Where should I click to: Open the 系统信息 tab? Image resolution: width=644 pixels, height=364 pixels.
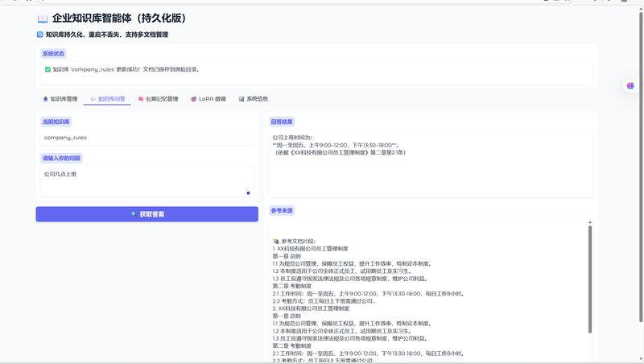coord(257,99)
